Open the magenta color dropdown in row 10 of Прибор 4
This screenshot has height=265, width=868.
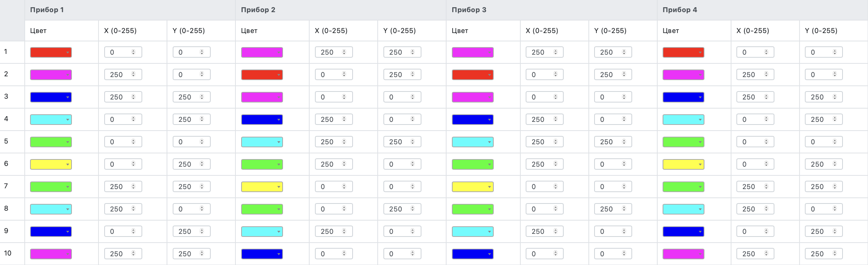683,254
